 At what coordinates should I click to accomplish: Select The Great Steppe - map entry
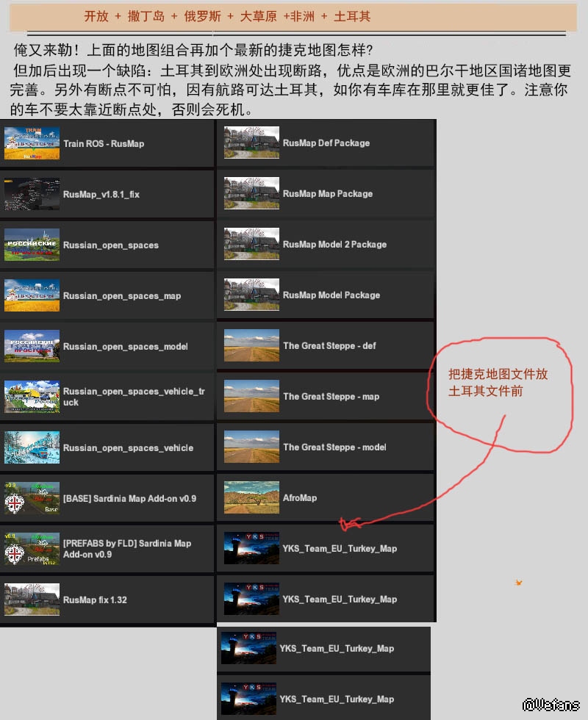point(331,397)
